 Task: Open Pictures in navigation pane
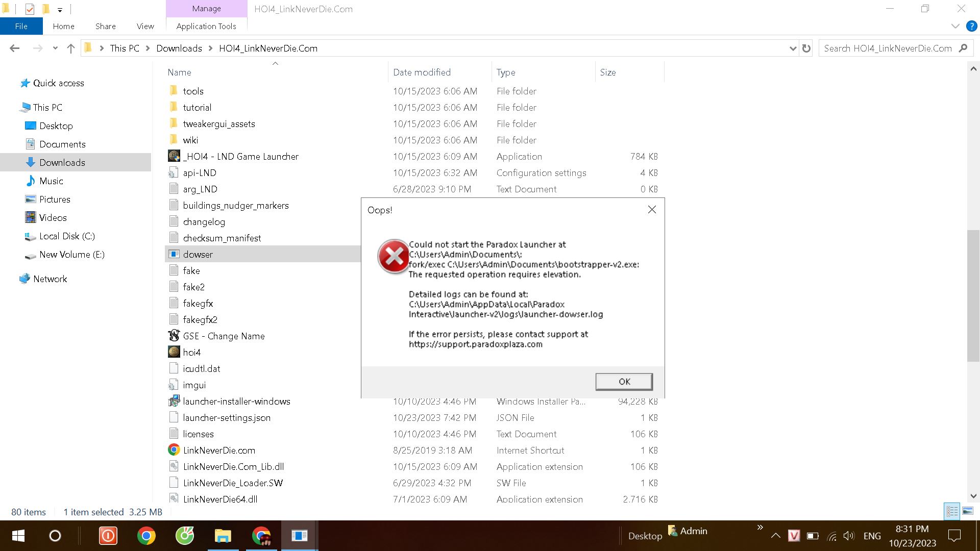[55, 199]
